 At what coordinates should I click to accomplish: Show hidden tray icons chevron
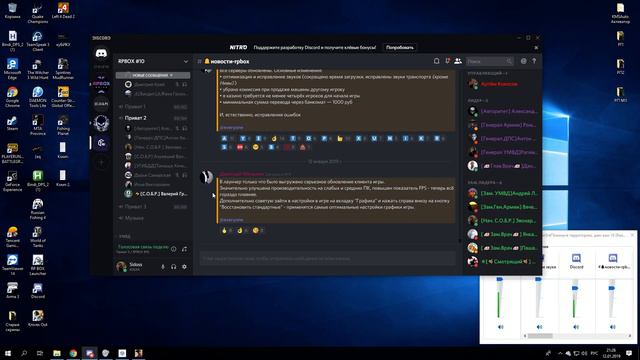point(560,353)
